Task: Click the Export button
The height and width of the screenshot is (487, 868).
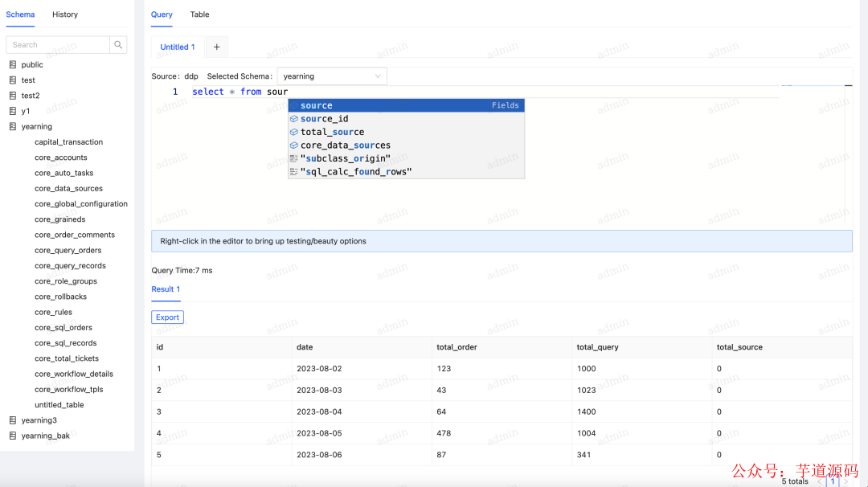Action: click(x=167, y=317)
